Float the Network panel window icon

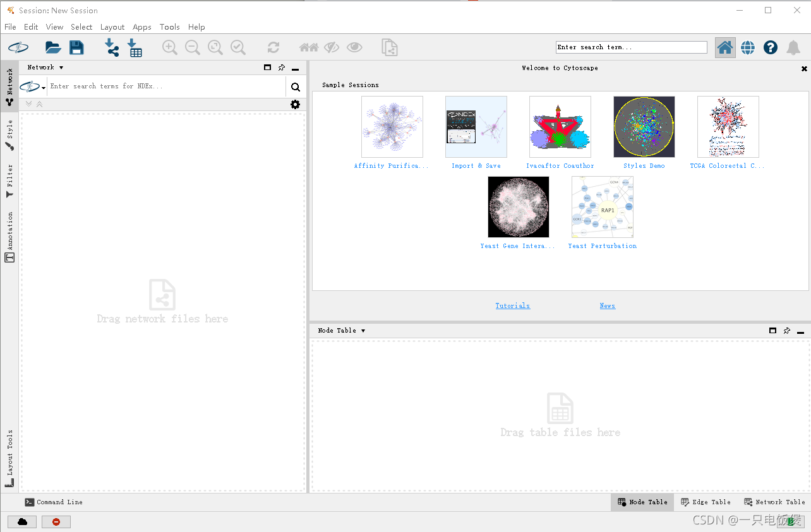[268, 68]
